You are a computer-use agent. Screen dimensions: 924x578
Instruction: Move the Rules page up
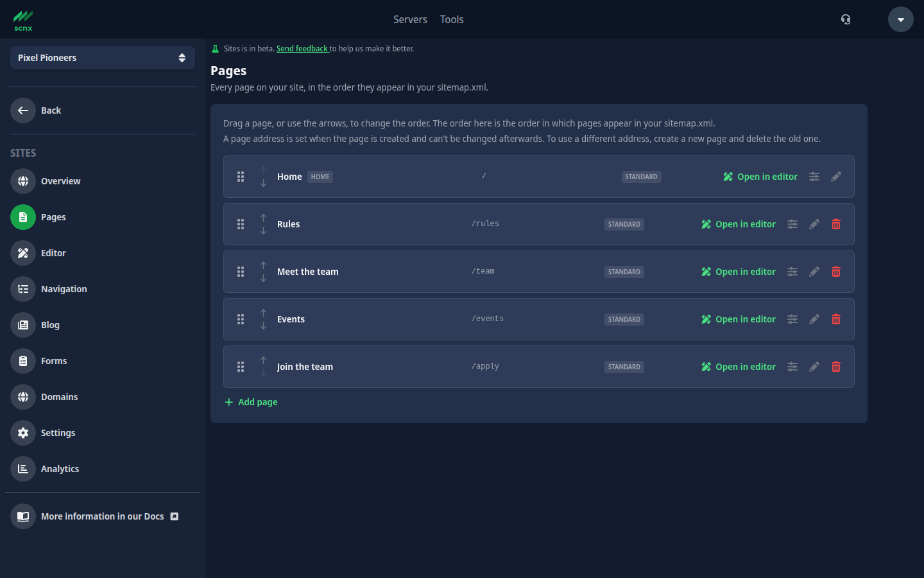pos(263,218)
